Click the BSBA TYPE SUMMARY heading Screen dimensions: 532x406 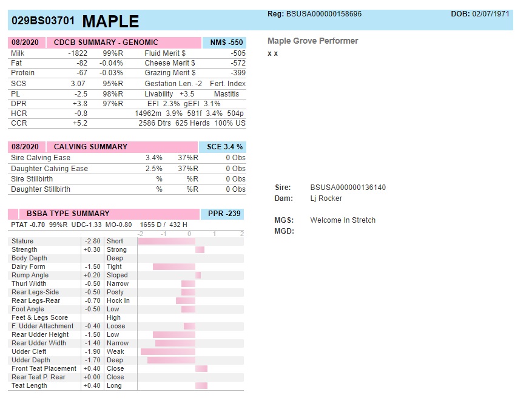point(68,214)
